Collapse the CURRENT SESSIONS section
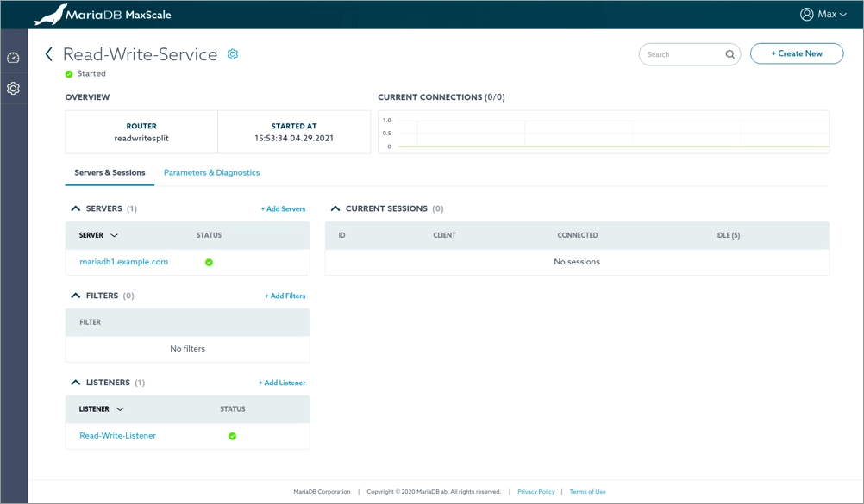The width and height of the screenshot is (864, 504). coord(335,208)
